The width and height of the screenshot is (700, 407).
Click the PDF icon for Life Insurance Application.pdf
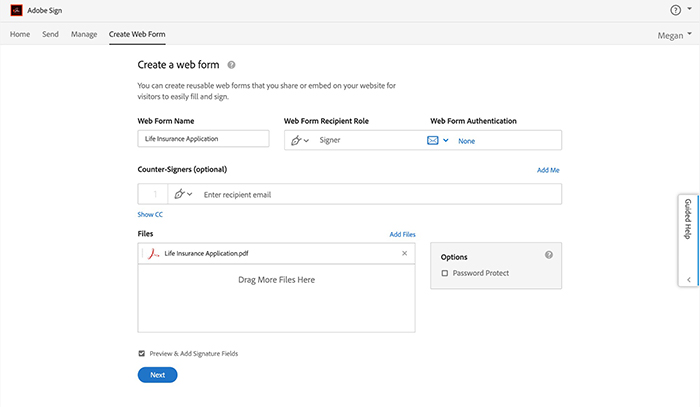click(x=153, y=254)
